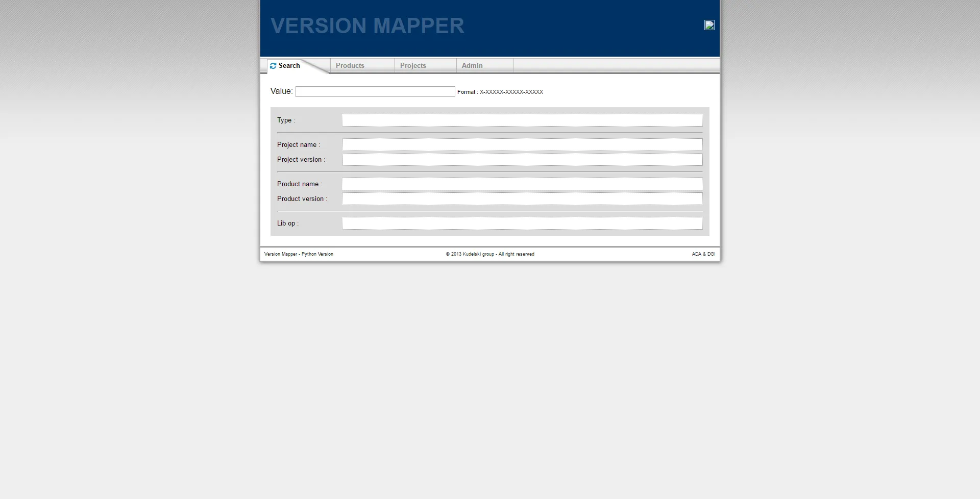This screenshot has height=499, width=980.
Task: Click the Format X-XXXXX-XXXXX-XXXXX hint text
Action: click(500, 92)
